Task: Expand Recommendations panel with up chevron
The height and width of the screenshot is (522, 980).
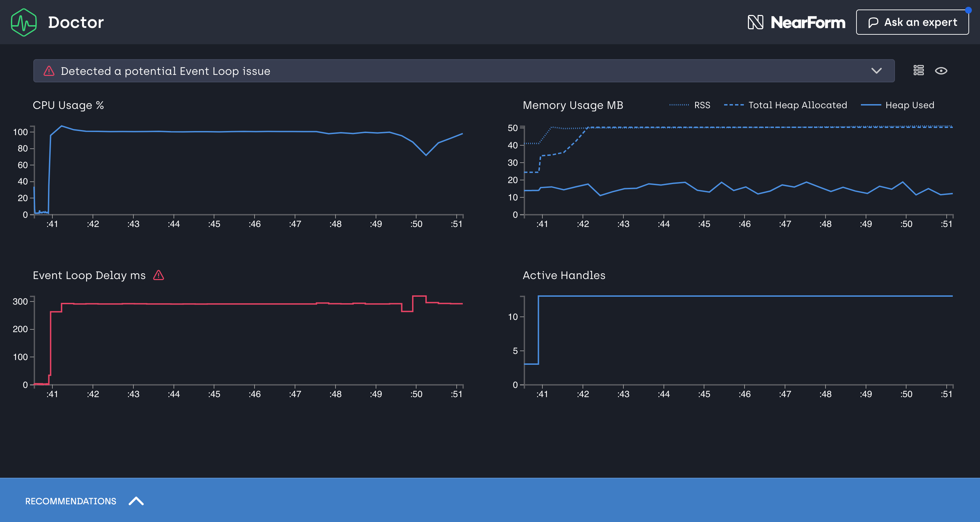Action: tap(136, 501)
